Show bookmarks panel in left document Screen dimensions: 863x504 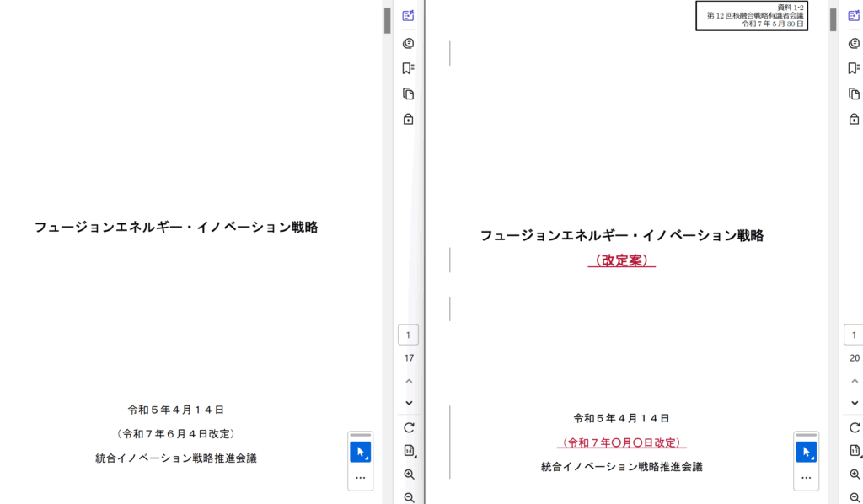click(x=409, y=68)
